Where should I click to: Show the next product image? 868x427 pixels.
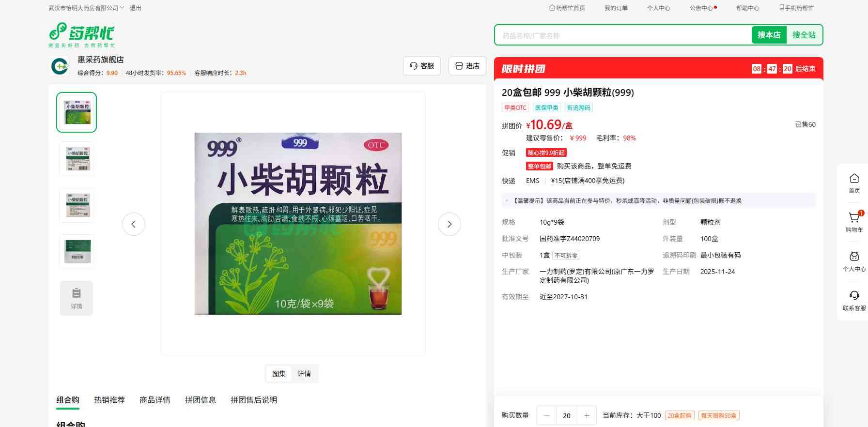tap(449, 224)
